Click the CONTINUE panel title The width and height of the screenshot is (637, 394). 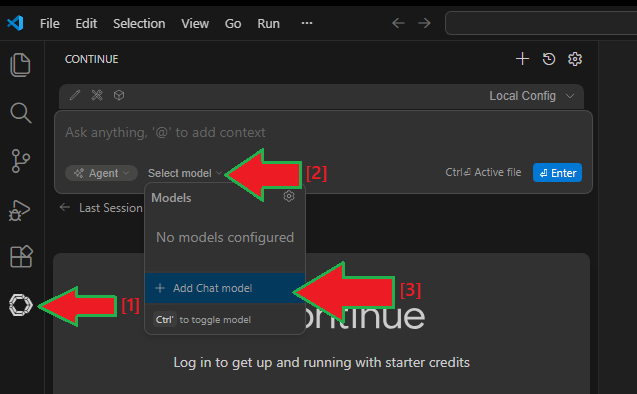[91, 59]
